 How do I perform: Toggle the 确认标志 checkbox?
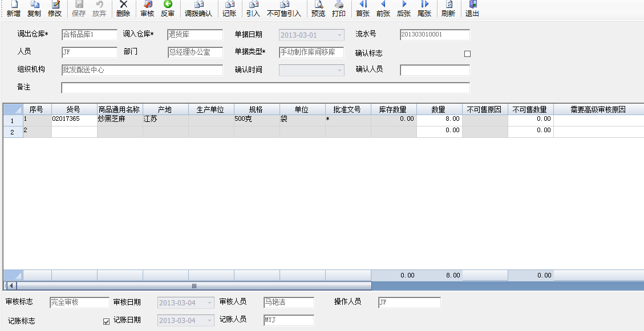[x=467, y=54]
